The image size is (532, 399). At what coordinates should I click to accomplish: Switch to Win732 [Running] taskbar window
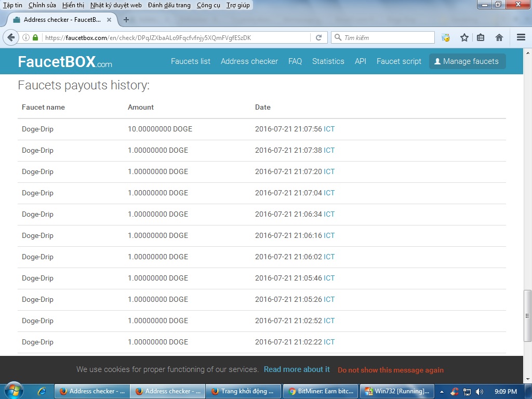[x=396, y=391]
